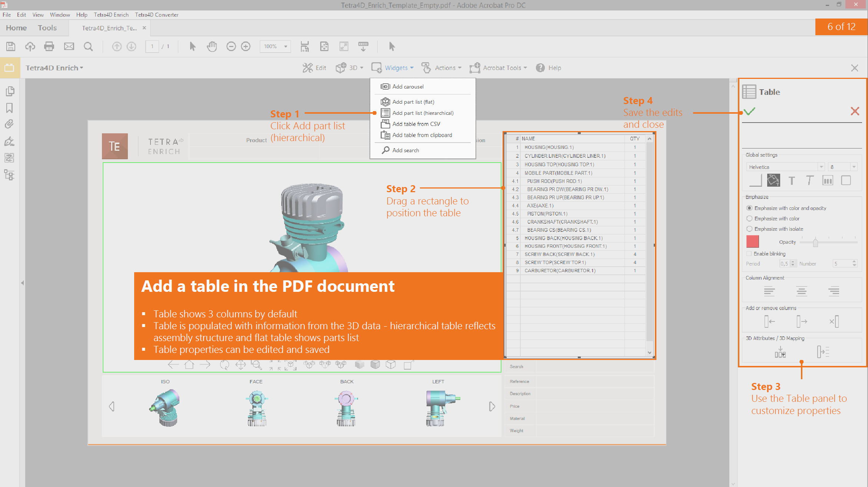Screen dimensions: 868x487
Task: Click the italic T text style icon
Action: [810, 180]
